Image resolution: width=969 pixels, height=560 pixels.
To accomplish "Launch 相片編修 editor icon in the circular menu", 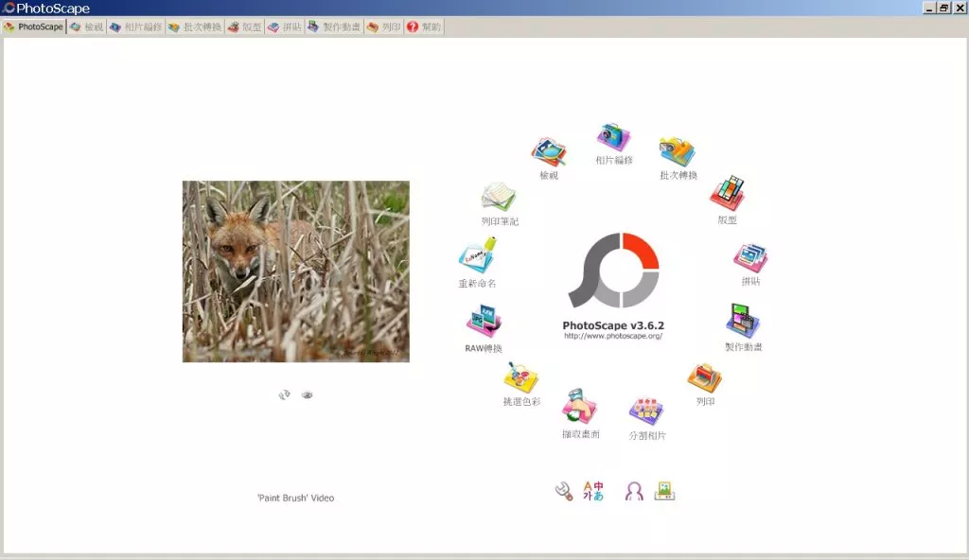I will [x=613, y=137].
